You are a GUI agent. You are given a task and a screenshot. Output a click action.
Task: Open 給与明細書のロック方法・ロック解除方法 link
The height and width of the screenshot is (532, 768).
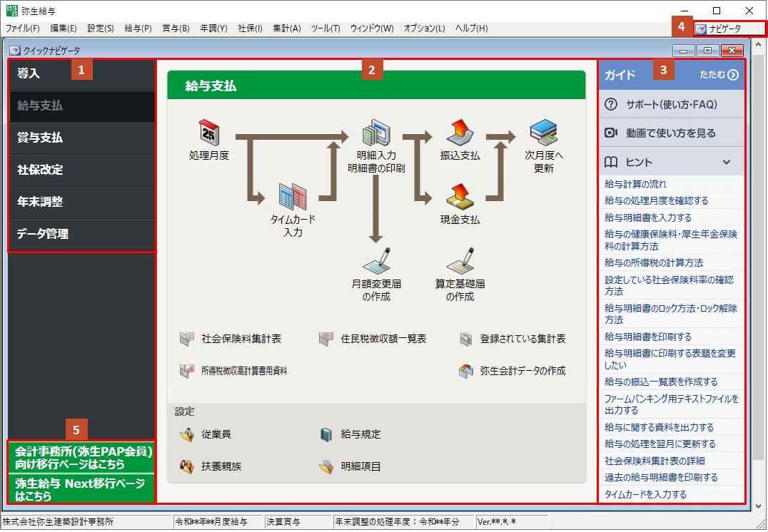670,314
